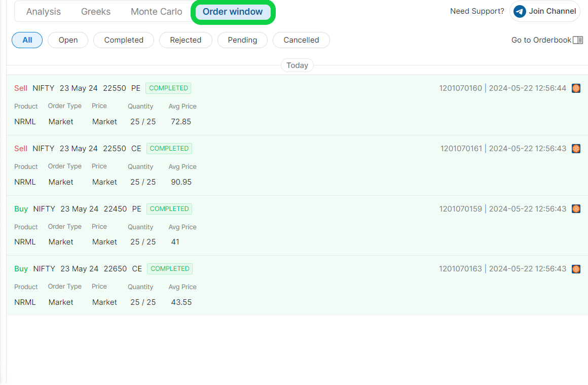The height and width of the screenshot is (385, 588).
Task: Click COMPLETED badge on 22450 PE order
Action: pyautogui.click(x=169, y=208)
